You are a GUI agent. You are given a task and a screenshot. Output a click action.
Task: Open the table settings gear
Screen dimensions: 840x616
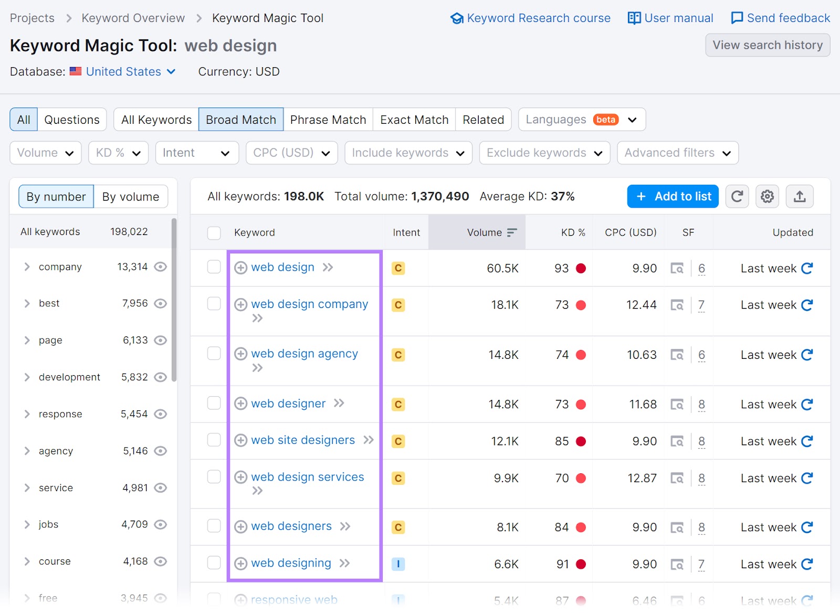point(767,196)
